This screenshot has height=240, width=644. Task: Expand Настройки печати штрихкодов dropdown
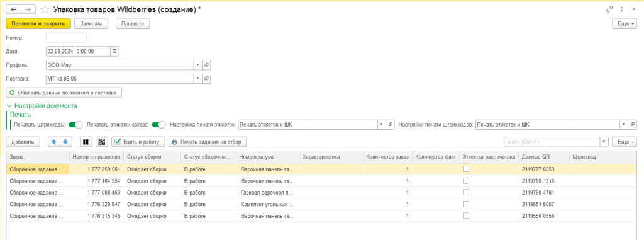click(x=625, y=124)
